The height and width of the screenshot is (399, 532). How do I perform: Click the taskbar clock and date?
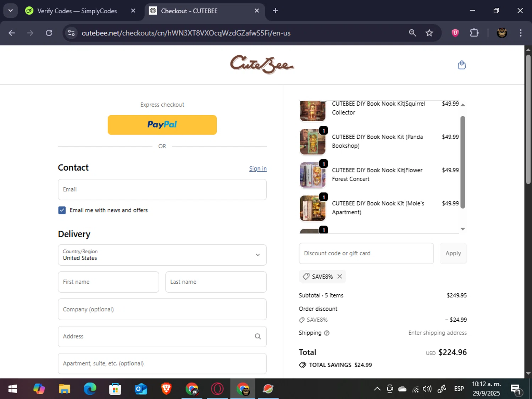click(x=486, y=389)
